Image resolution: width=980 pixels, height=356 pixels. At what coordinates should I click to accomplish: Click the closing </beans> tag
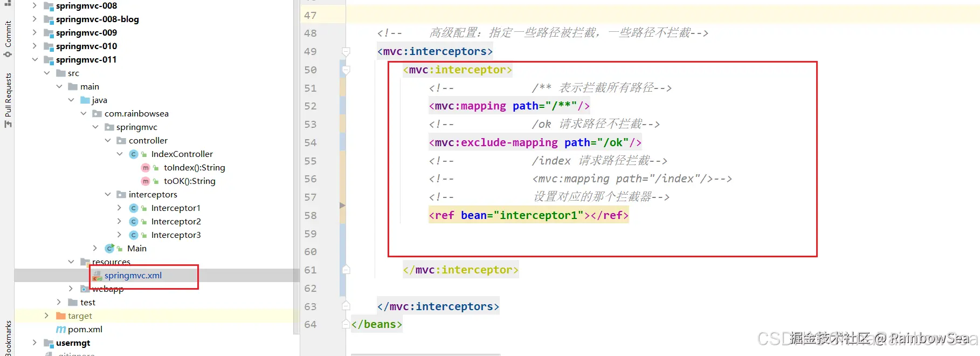tap(377, 324)
